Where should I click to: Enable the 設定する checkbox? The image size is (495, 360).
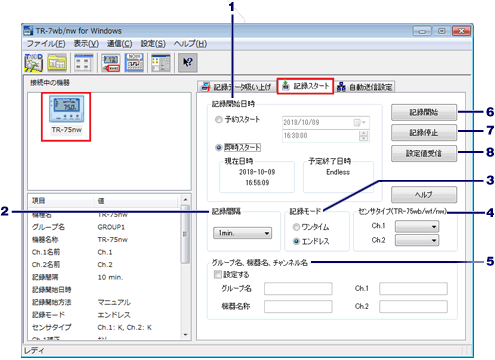pos(217,275)
